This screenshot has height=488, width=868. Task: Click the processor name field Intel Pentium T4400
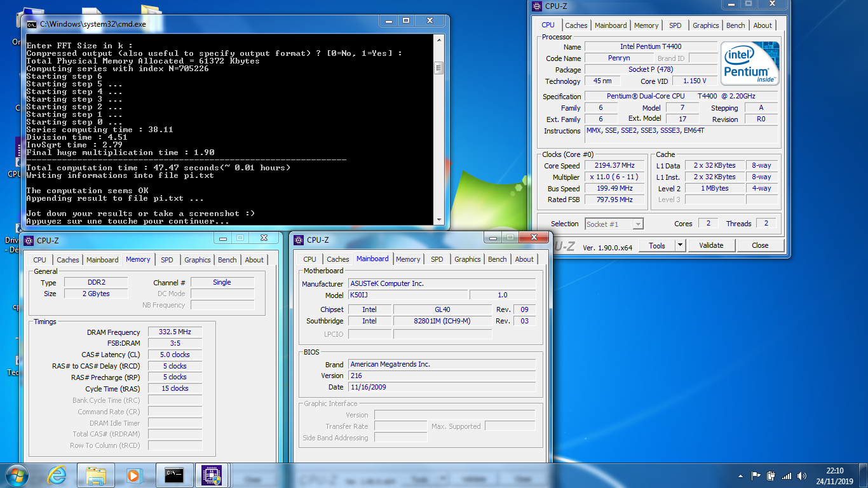(x=651, y=47)
